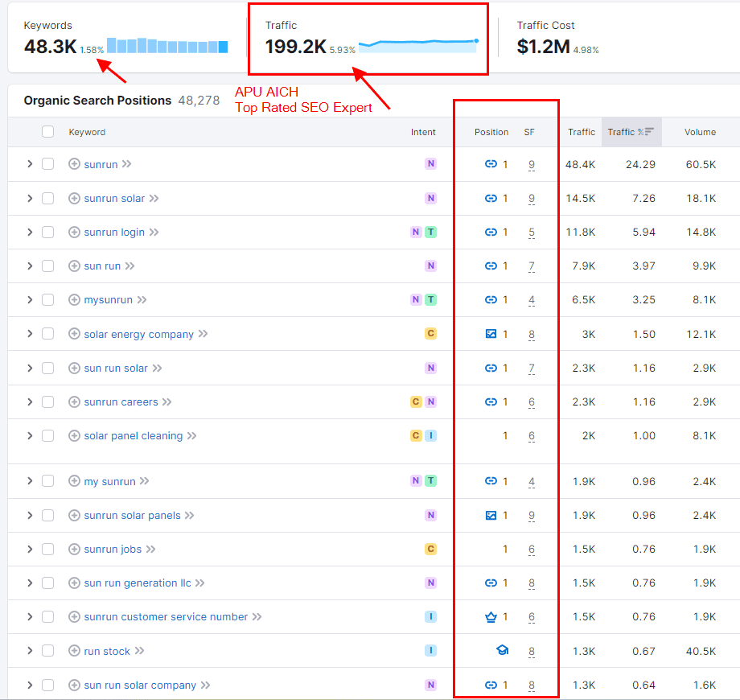The width and height of the screenshot is (740, 700).
Task: Toggle the select-all checkbox in table header
Action: 48,132
